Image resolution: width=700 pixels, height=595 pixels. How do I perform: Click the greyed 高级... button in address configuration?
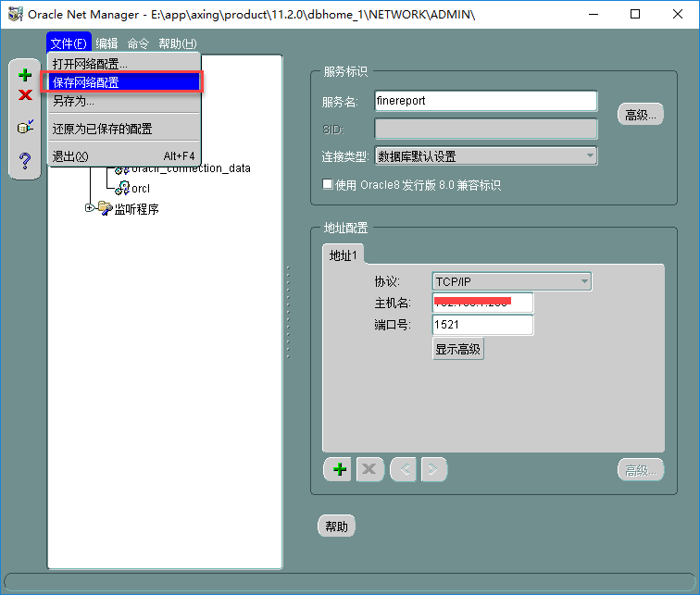click(641, 470)
